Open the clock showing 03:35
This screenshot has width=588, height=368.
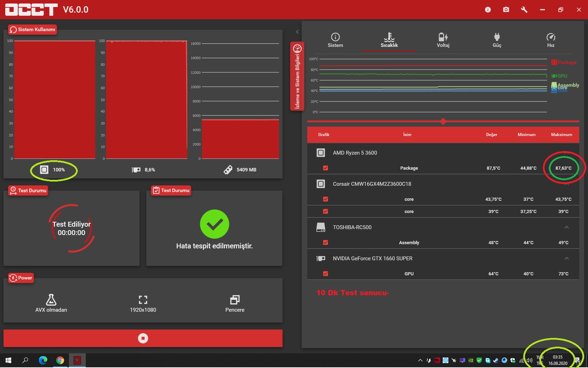(558, 360)
